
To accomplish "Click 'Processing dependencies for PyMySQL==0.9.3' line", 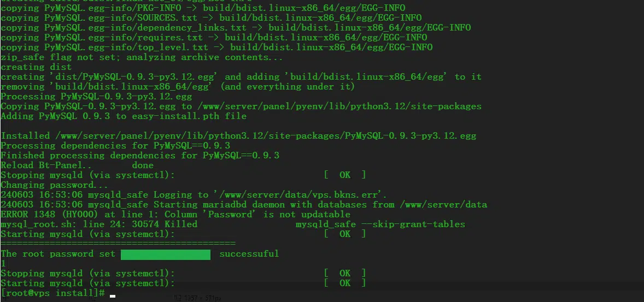I will [x=115, y=146].
